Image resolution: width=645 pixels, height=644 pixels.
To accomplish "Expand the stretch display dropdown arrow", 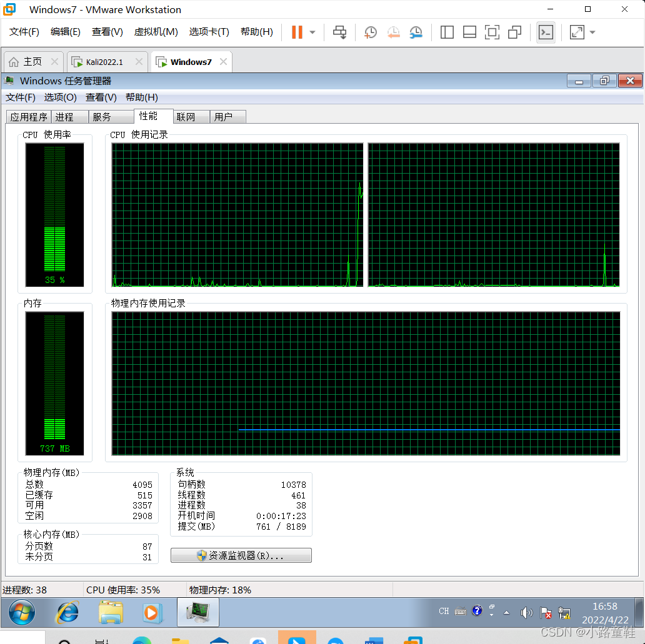I will point(592,32).
